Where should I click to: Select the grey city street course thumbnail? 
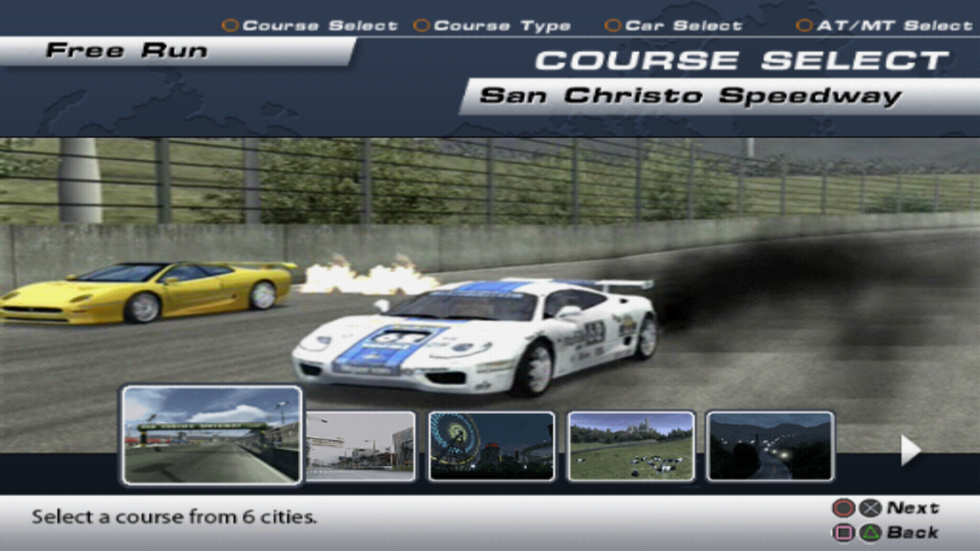tap(360, 446)
